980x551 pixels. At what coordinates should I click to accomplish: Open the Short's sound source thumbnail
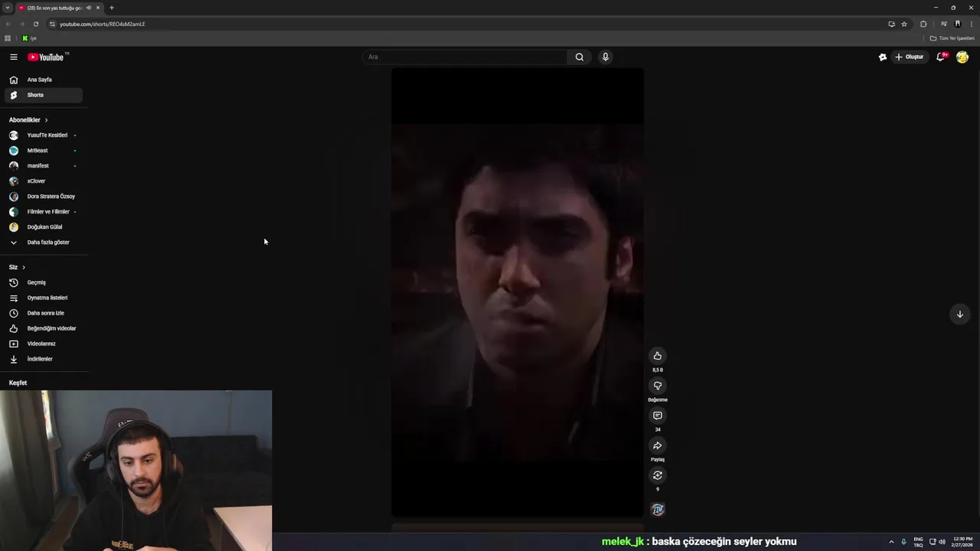click(657, 509)
